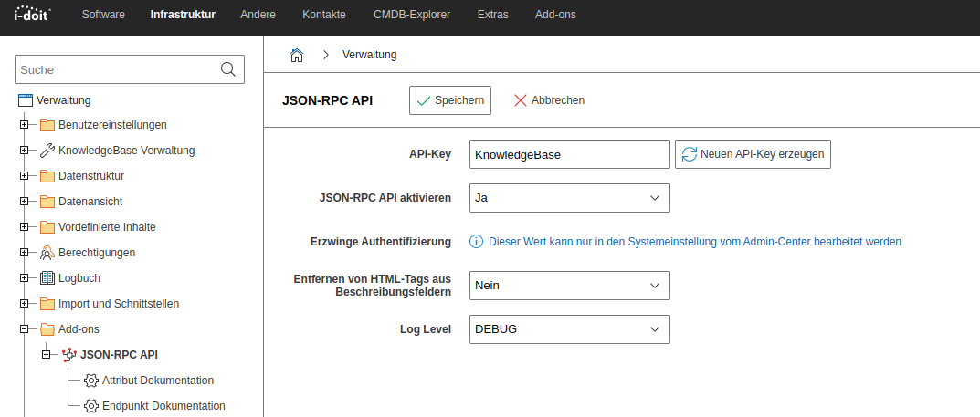The width and height of the screenshot is (980, 417).
Task: Click the Speichern button
Action: point(450,100)
